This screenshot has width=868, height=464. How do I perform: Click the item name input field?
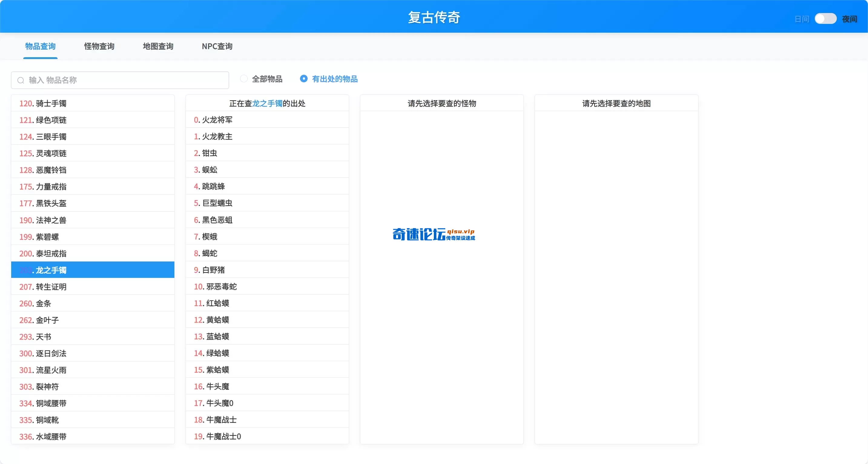tap(120, 80)
